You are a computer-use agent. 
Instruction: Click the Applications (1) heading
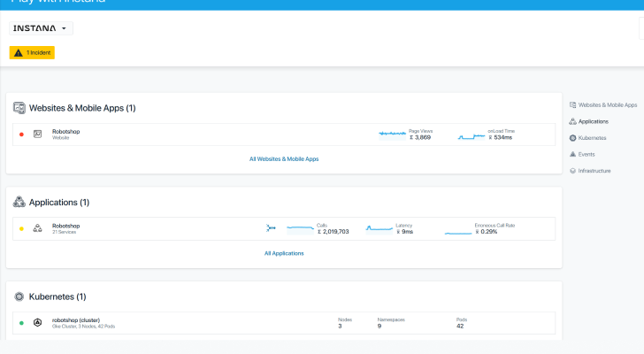click(x=59, y=203)
